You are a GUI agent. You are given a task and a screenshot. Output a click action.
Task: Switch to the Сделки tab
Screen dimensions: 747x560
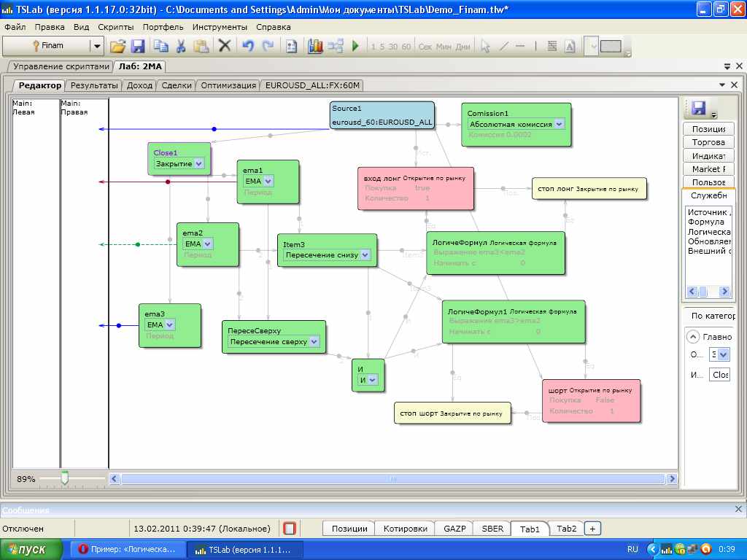pyautogui.click(x=177, y=85)
